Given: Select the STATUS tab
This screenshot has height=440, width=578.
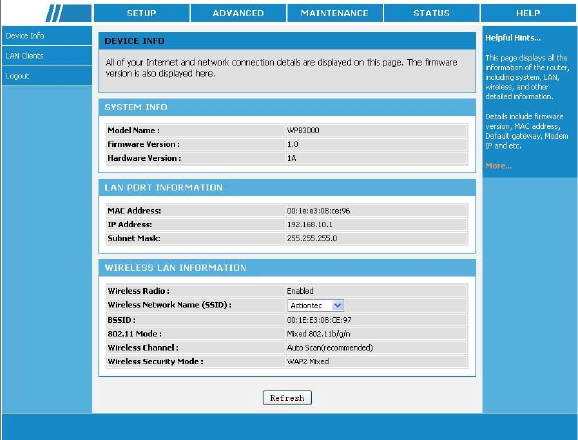Looking at the screenshot, I should point(431,13).
